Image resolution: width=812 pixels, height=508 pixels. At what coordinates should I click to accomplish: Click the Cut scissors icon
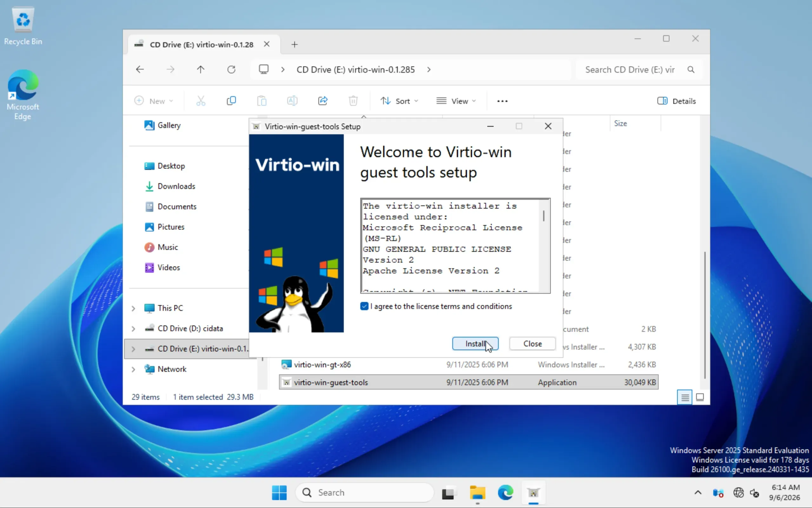click(201, 101)
